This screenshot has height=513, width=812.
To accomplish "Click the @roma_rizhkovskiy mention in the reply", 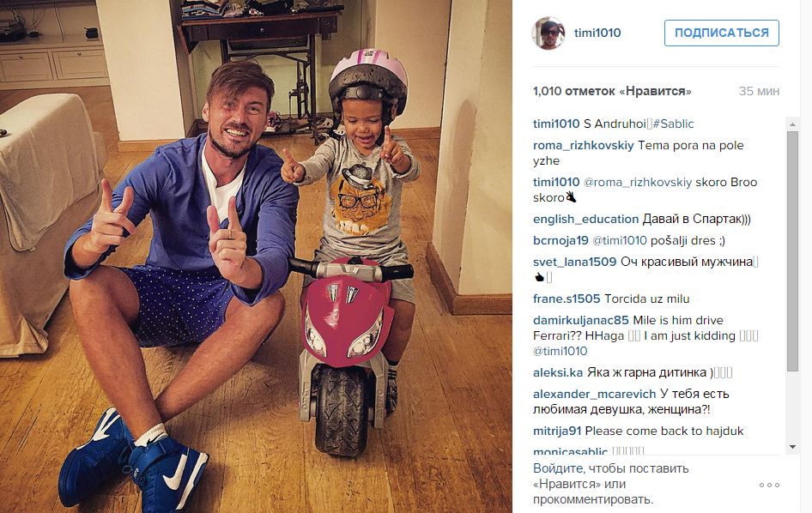I will (638, 182).
